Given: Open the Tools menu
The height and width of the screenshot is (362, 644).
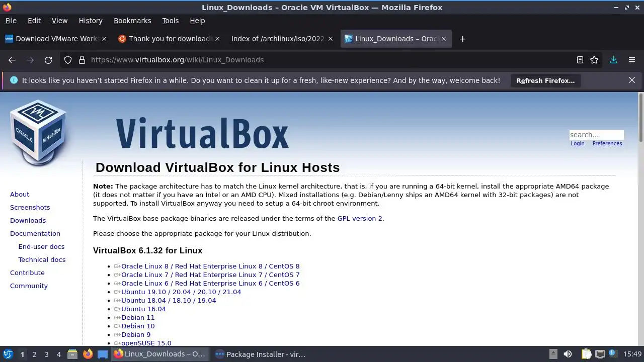Looking at the screenshot, I should (x=170, y=21).
